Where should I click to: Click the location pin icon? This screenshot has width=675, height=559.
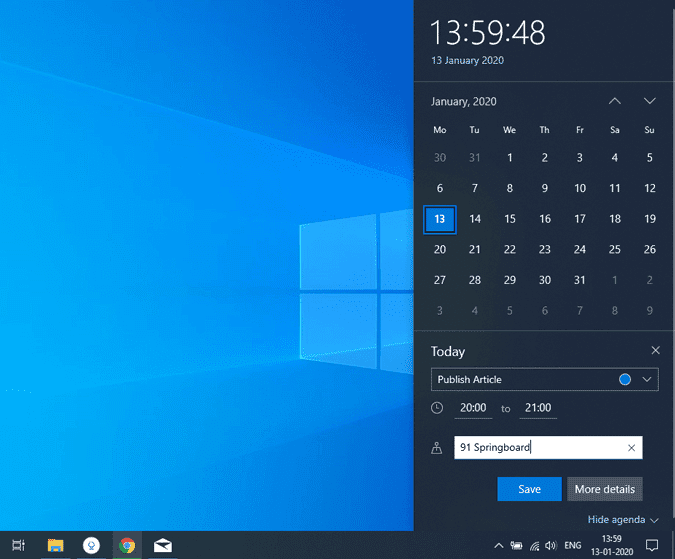pos(437,448)
